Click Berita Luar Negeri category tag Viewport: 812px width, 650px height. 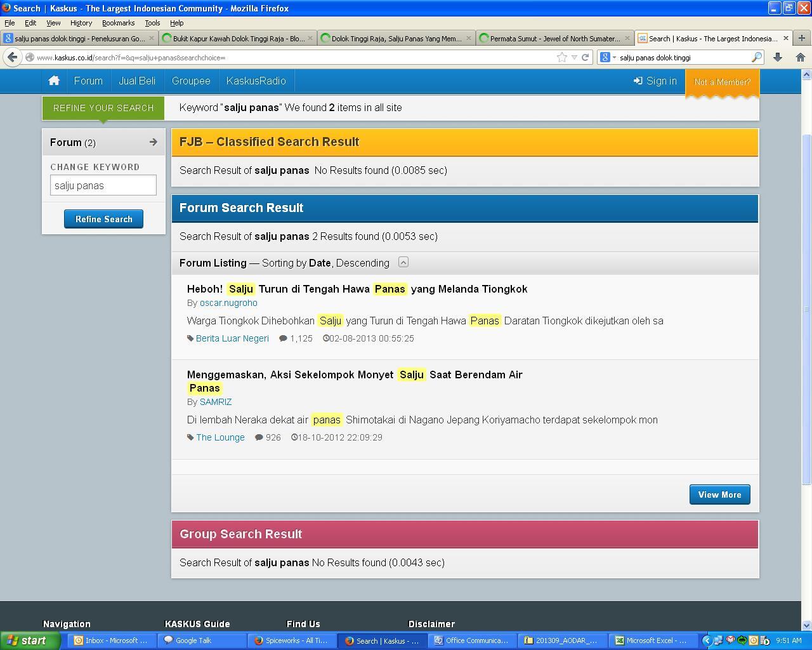click(x=232, y=338)
